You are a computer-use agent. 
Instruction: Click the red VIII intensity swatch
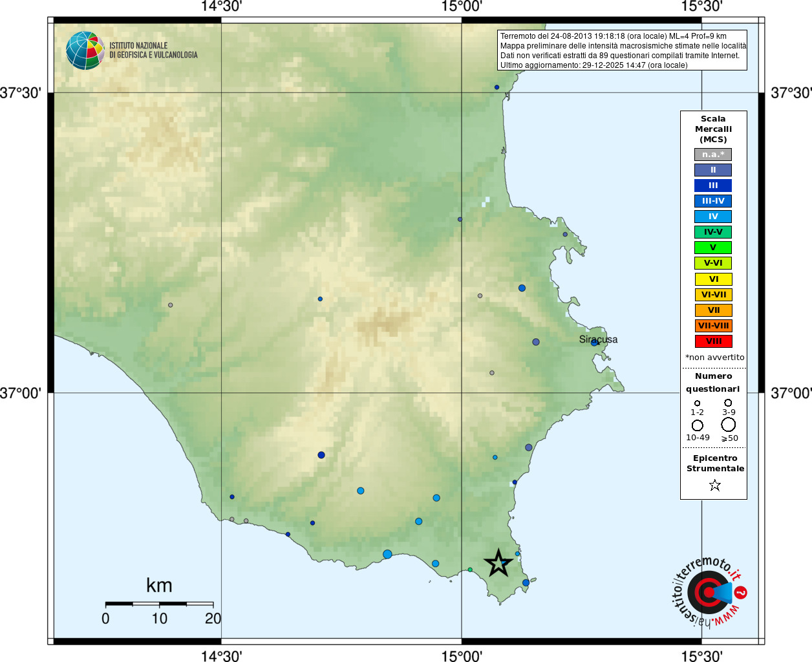click(713, 341)
